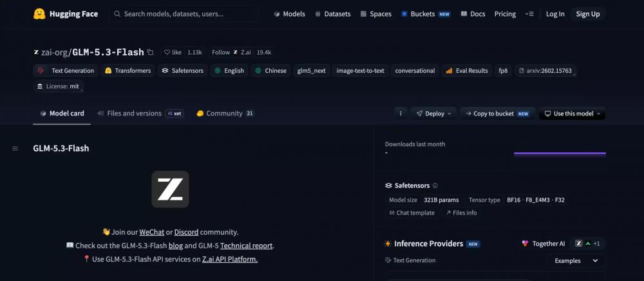
Task: Switch to the Community tab
Action: 225,113
